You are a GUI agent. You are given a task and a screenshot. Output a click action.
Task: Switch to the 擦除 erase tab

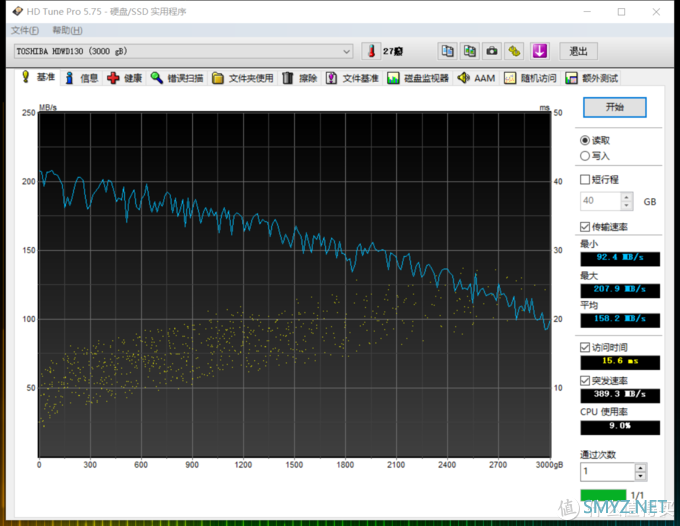pyautogui.click(x=300, y=78)
